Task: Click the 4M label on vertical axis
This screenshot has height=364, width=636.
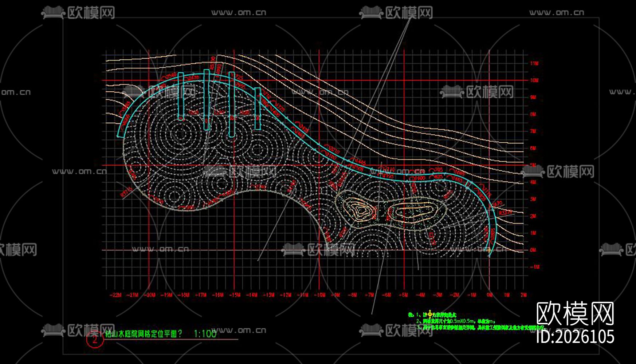Action: (533, 182)
